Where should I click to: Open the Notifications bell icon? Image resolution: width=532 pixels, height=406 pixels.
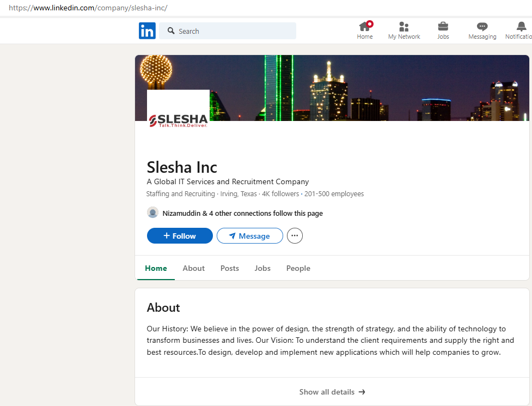point(521,27)
